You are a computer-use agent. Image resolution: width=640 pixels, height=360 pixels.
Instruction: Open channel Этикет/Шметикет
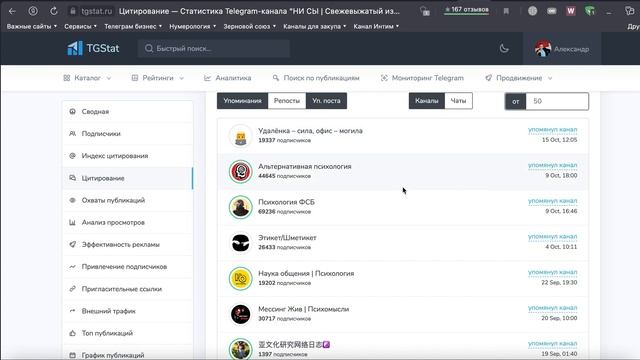[x=287, y=238]
